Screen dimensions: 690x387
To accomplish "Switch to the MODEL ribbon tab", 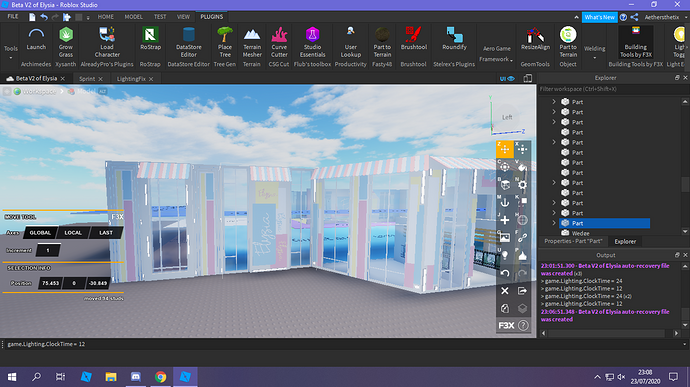I will pyautogui.click(x=133, y=17).
